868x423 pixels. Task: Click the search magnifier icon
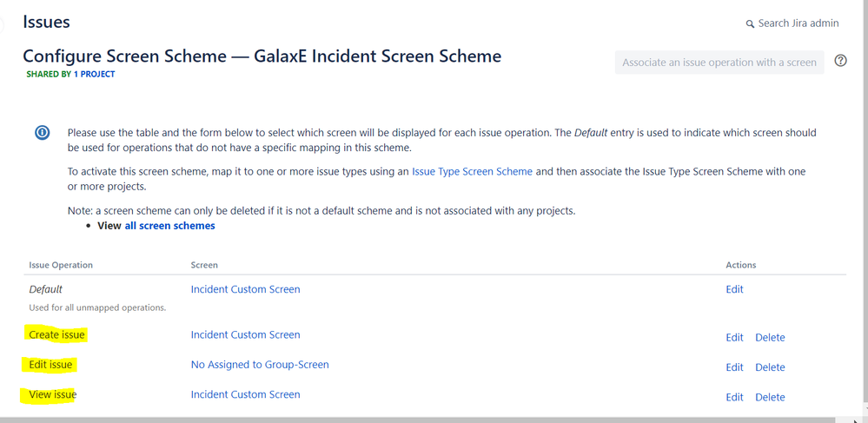[x=750, y=24]
